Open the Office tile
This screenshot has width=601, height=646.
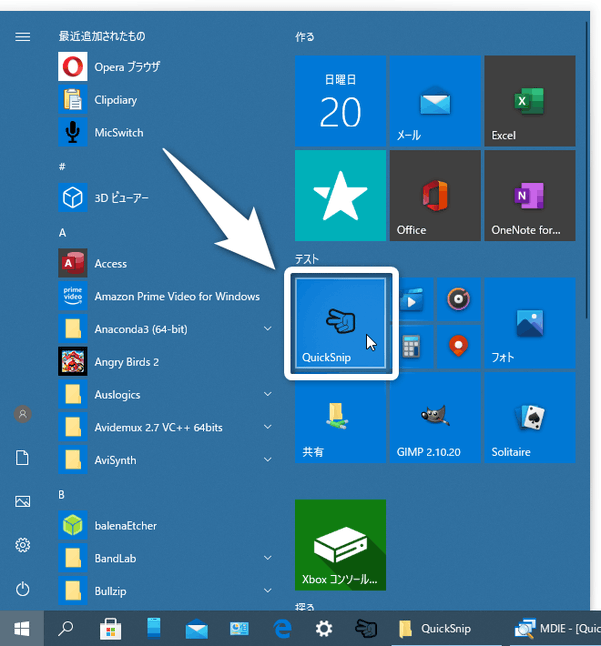(435, 195)
